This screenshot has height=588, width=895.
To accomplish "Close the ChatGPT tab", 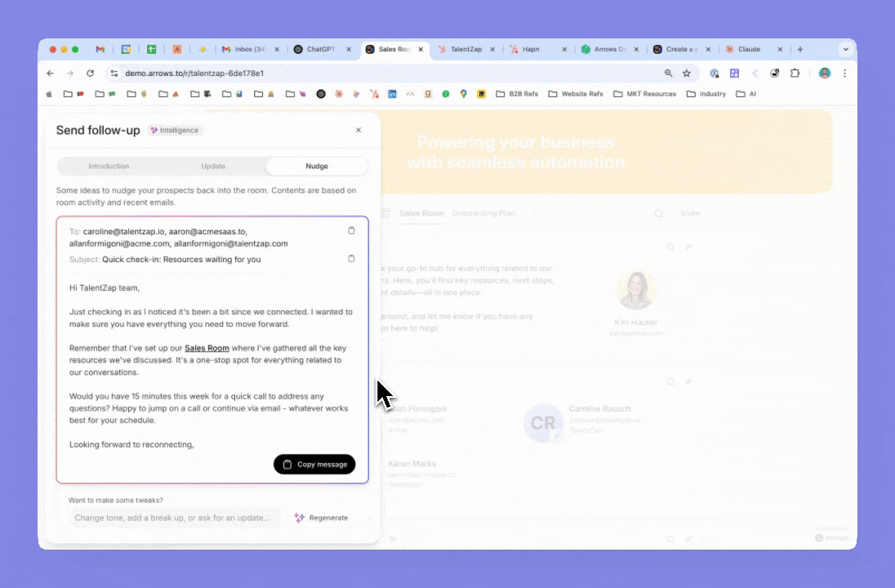I will [x=349, y=49].
